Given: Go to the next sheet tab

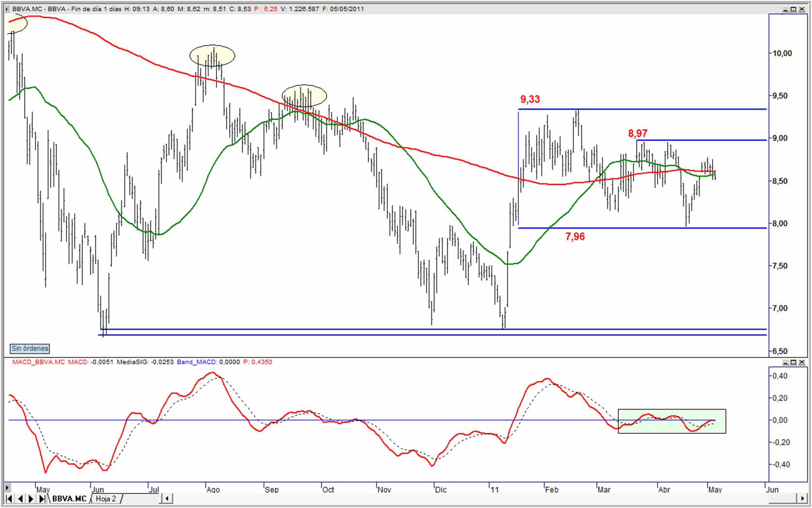Looking at the screenshot, I should coord(31,498).
